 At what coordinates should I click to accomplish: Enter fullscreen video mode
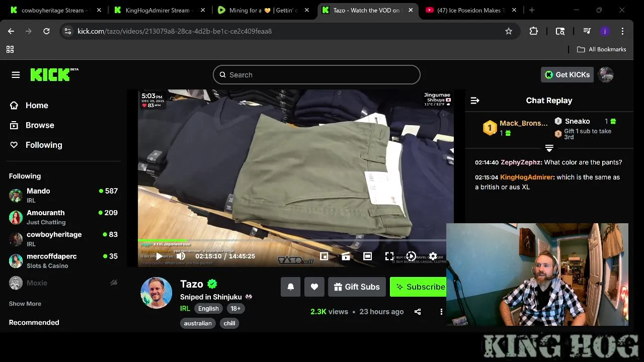[x=389, y=256]
